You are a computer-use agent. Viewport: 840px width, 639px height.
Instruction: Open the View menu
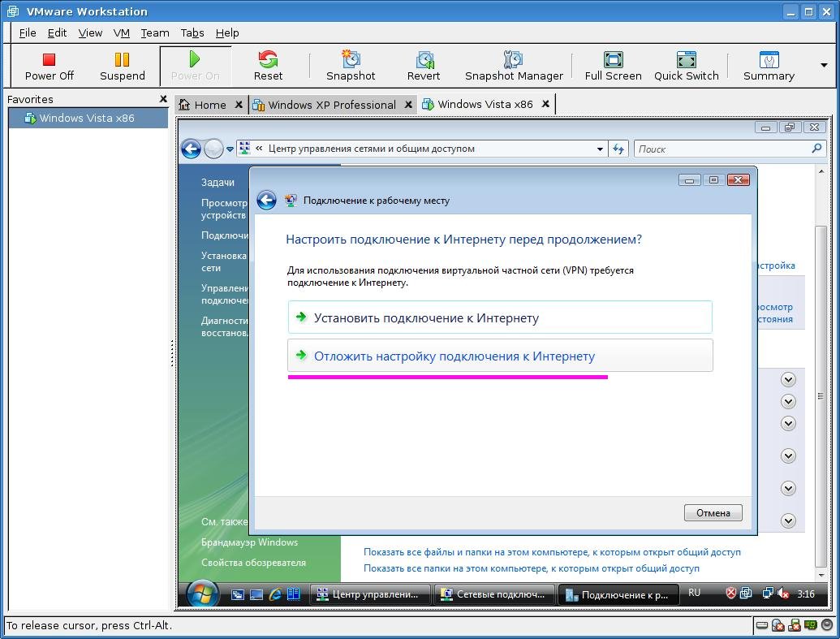(x=90, y=32)
